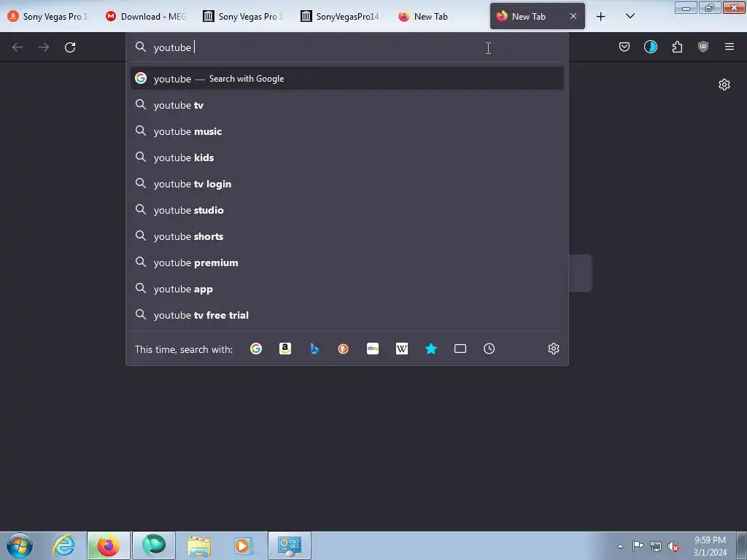
Task: Open the muted volume tray icon
Action: click(673, 546)
